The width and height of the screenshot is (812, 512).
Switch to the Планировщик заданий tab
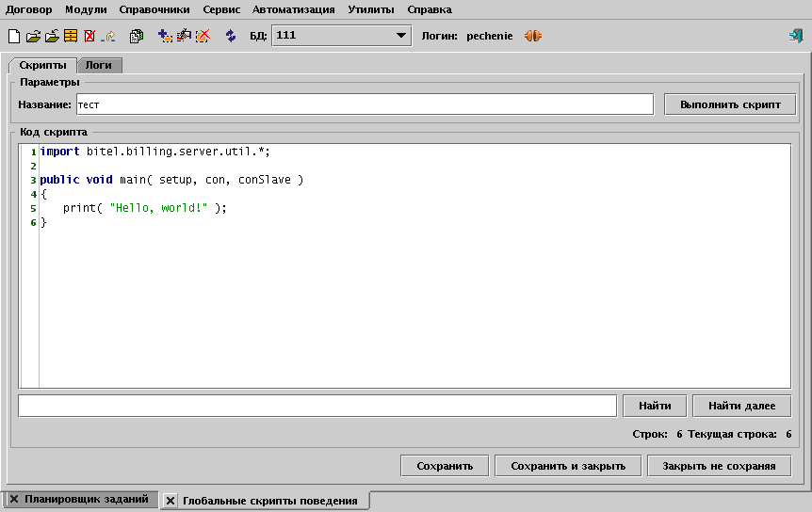pyautogui.click(x=86, y=500)
